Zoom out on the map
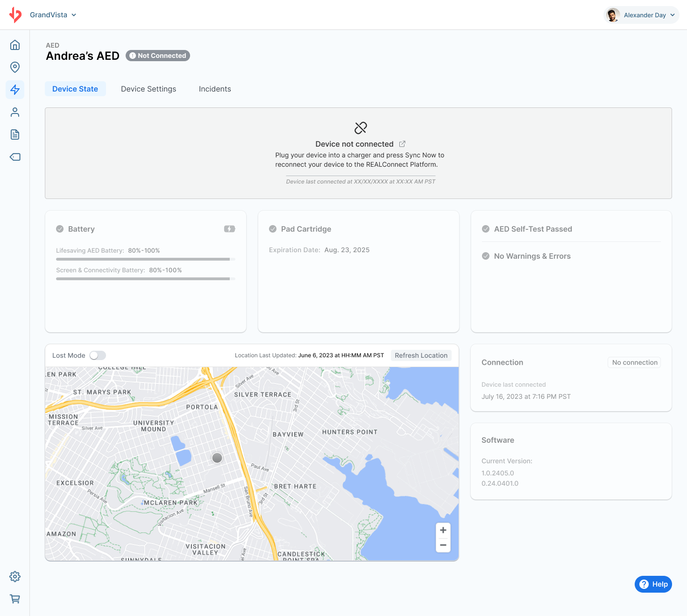This screenshot has width=687, height=616. point(443,545)
